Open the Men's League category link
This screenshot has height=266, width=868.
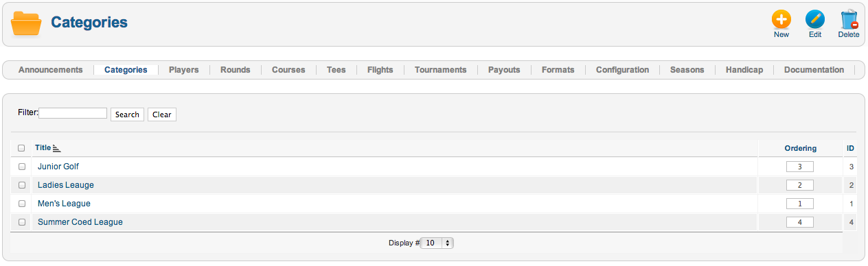coord(64,204)
